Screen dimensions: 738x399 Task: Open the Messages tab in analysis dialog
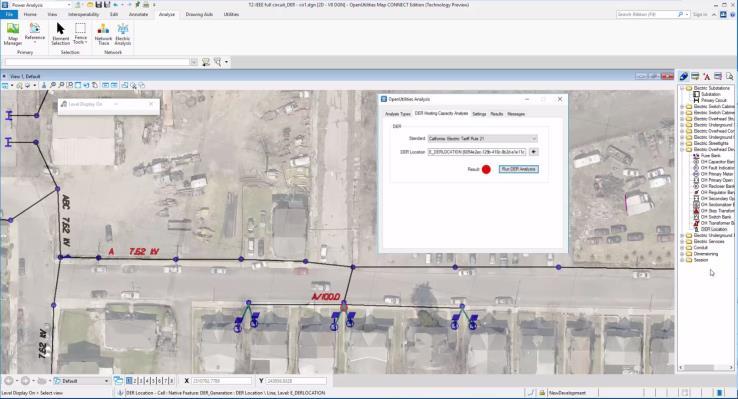516,114
